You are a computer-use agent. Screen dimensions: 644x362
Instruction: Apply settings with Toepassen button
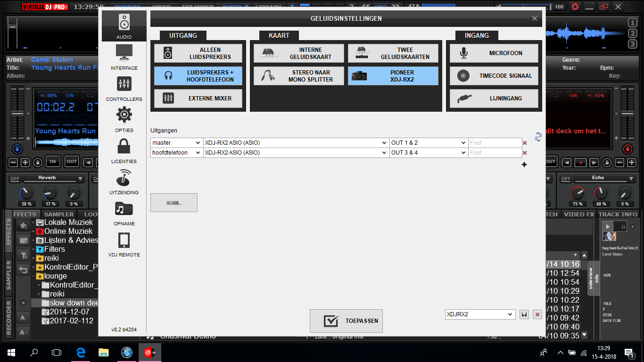click(346, 321)
